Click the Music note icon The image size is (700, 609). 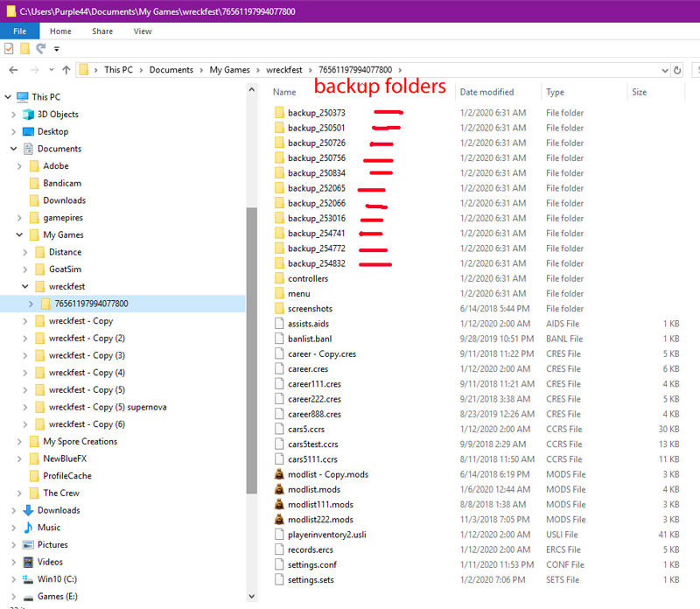tap(28, 528)
